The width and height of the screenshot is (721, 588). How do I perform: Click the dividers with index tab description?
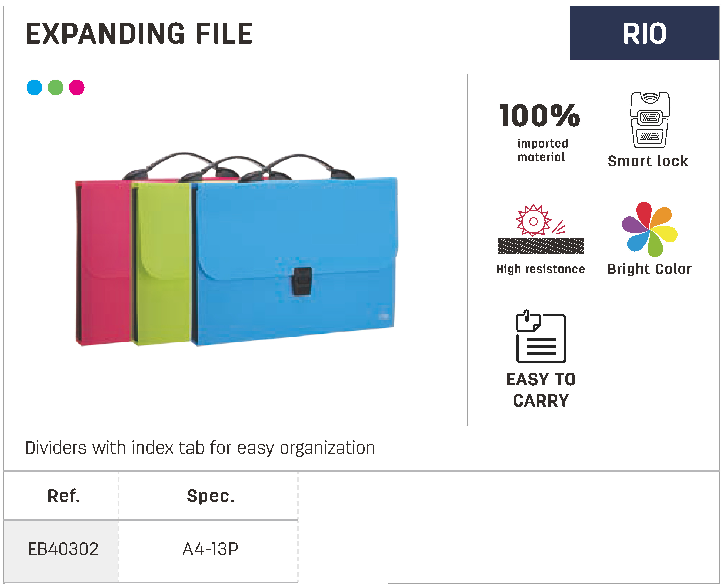point(200,447)
